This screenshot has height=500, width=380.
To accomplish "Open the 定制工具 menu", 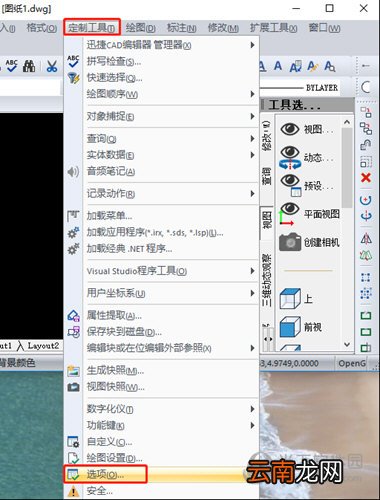I will pyautogui.click(x=92, y=27).
